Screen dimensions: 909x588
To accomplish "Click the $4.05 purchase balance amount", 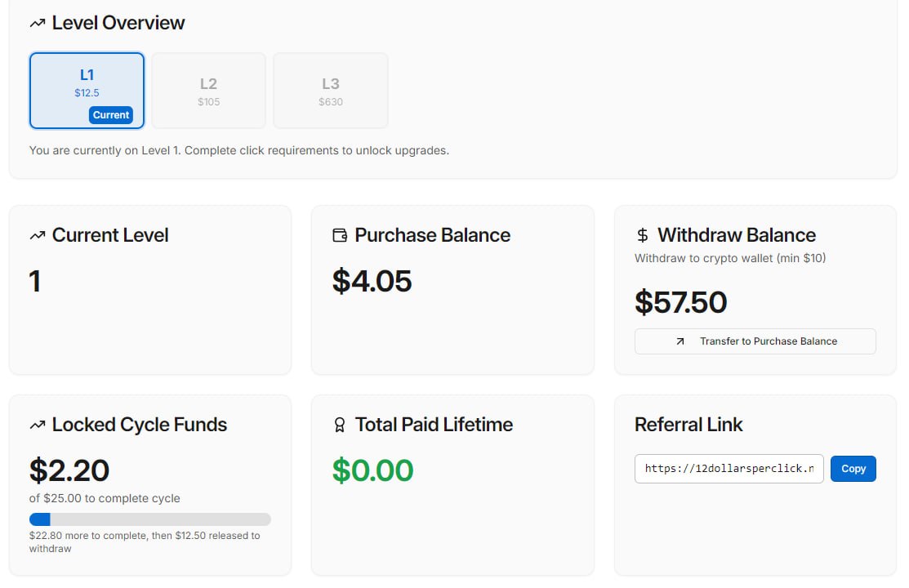I will [x=372, y=281].
